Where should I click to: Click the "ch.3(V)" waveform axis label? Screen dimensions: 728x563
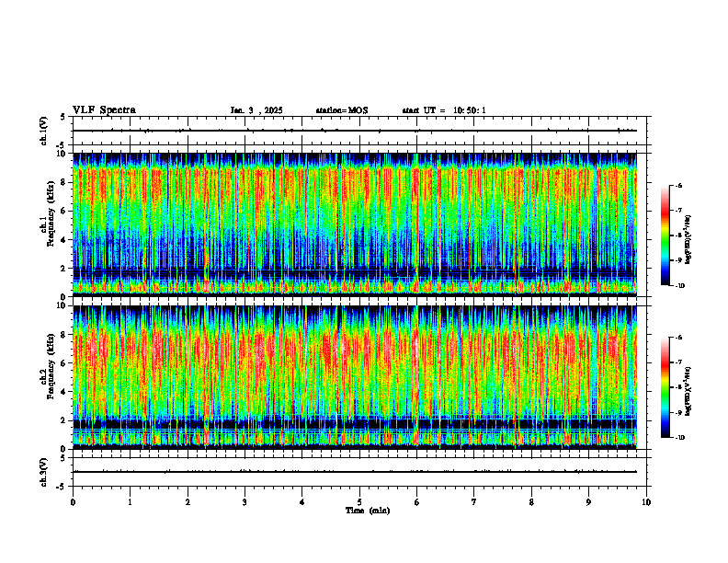(x=43, y=472)
